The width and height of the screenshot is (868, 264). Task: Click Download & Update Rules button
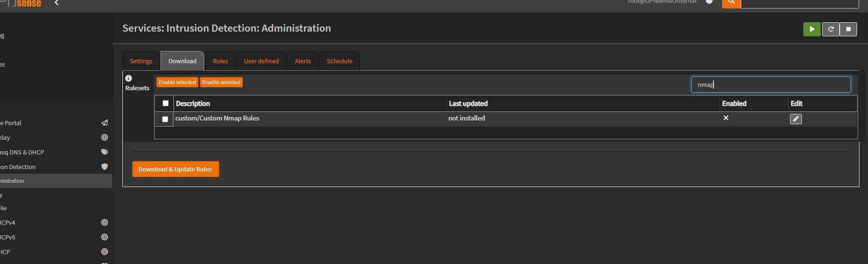tap(175, 169)
